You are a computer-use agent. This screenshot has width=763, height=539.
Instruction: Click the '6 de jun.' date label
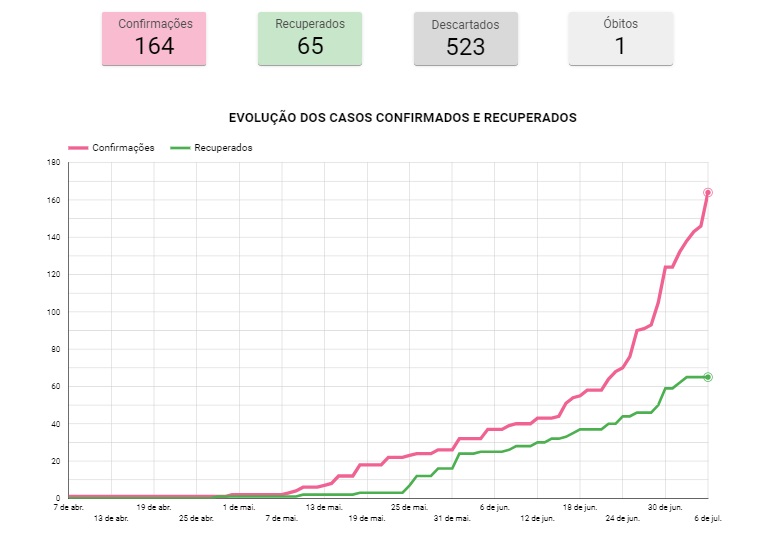(x=494, y=507)
